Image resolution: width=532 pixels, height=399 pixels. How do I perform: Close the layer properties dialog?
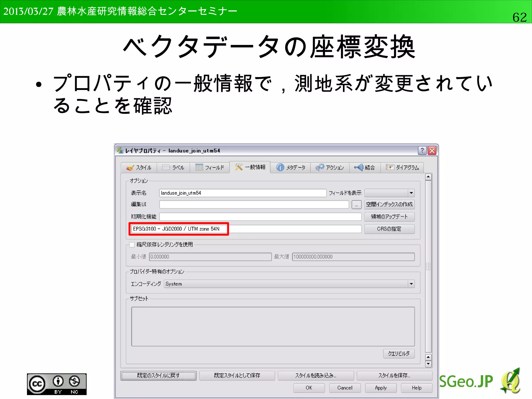tap(432, 151)
